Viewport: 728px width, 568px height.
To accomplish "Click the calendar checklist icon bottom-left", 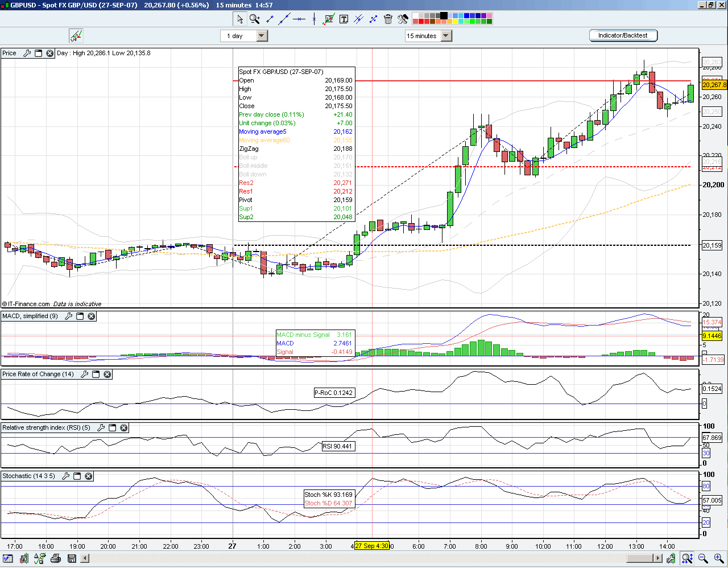I will [x=8, y=558].
